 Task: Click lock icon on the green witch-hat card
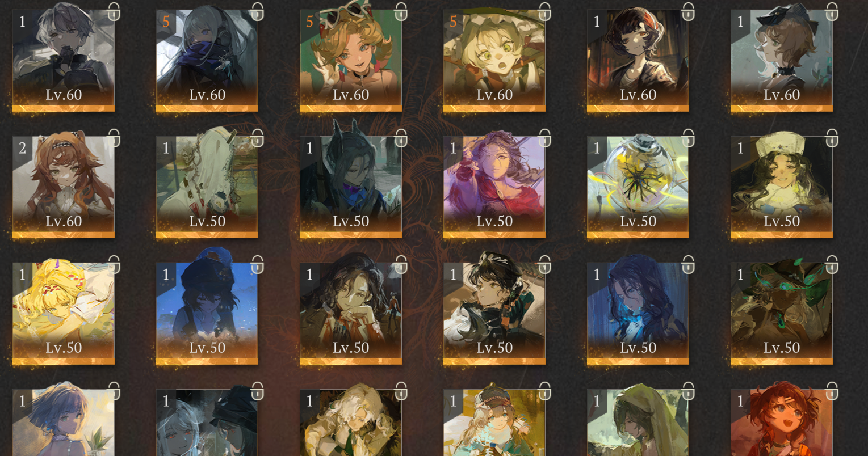832,264
